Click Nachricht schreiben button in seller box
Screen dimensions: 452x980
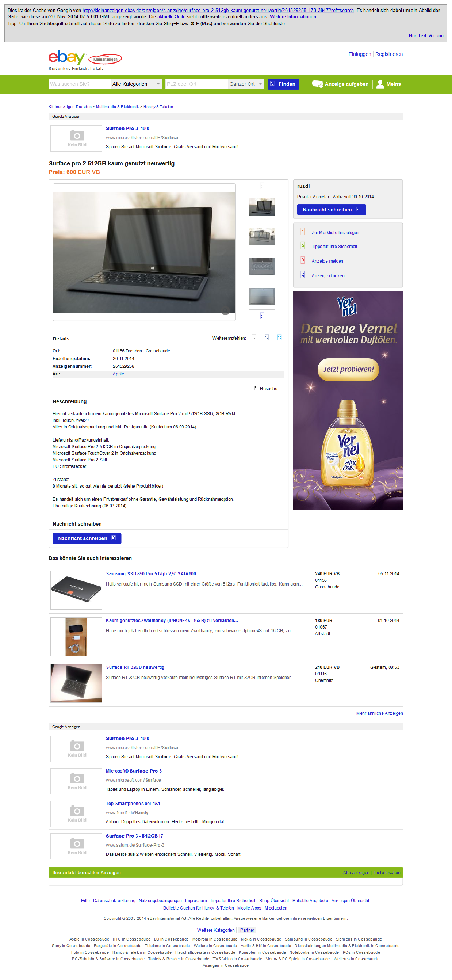coord(331,210)
